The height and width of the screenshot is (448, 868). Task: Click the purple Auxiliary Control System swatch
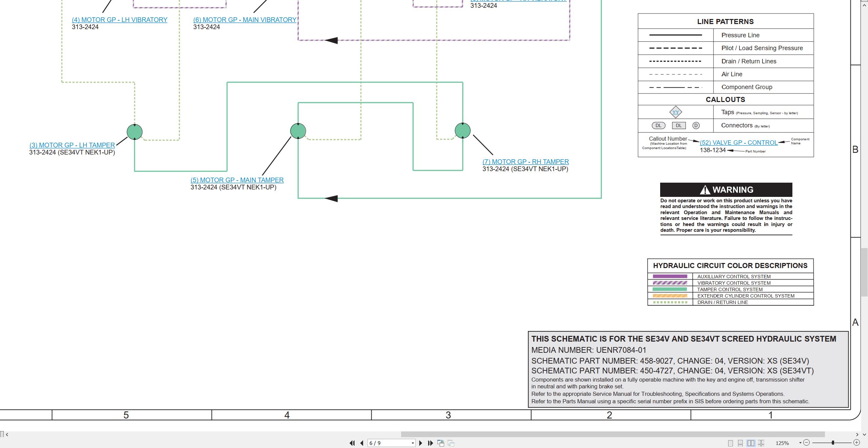click(670, 276)
